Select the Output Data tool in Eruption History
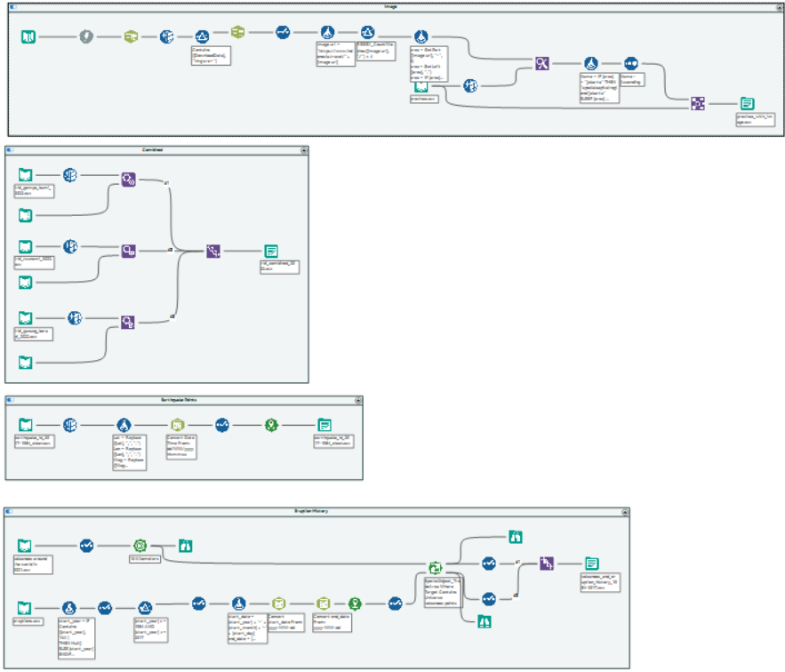This screenshot has width=785, height=672. pyautogui.click(x=592, y=564)
